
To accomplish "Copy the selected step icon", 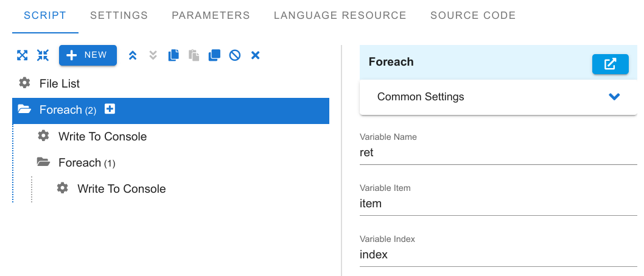I will tap(173, 55).
